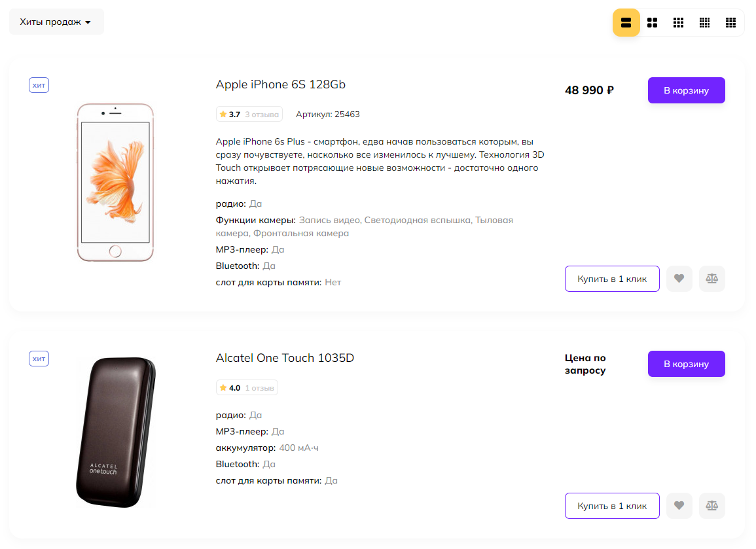Viewport: 756px width, 549px height.
Task: Open the iPhone 6S 3.7 rating reviews
Action: [249, 115]
